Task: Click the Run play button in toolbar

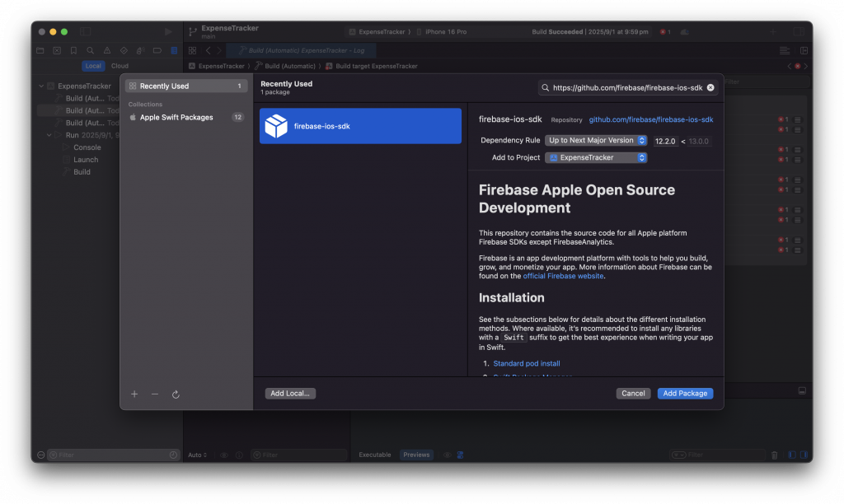Action: 168,32
